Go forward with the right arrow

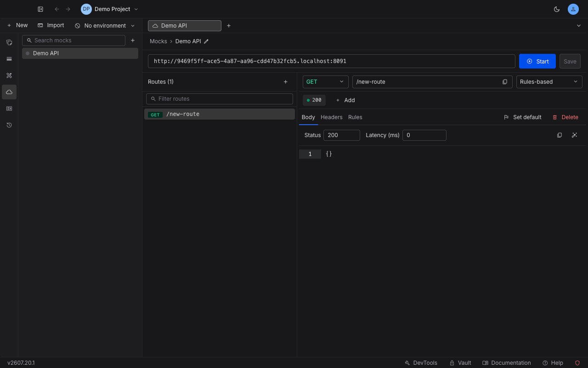tap(68, 9)
